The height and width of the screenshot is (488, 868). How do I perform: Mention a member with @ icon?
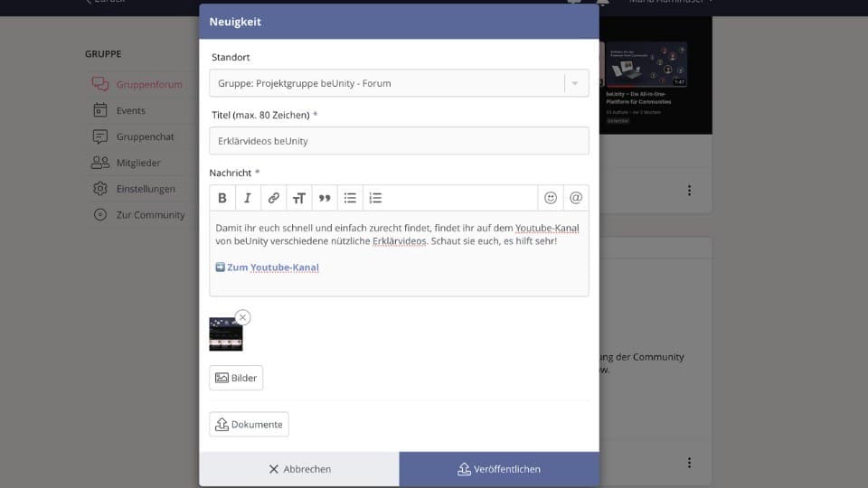coord(576,198)
